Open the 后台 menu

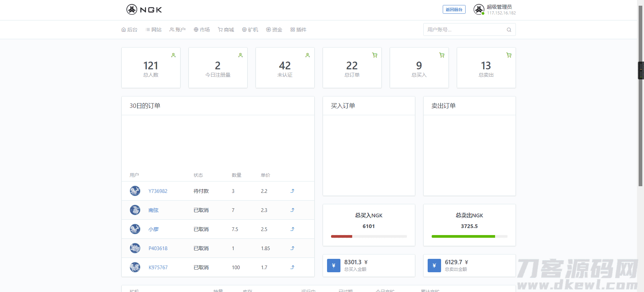point(129,30)
